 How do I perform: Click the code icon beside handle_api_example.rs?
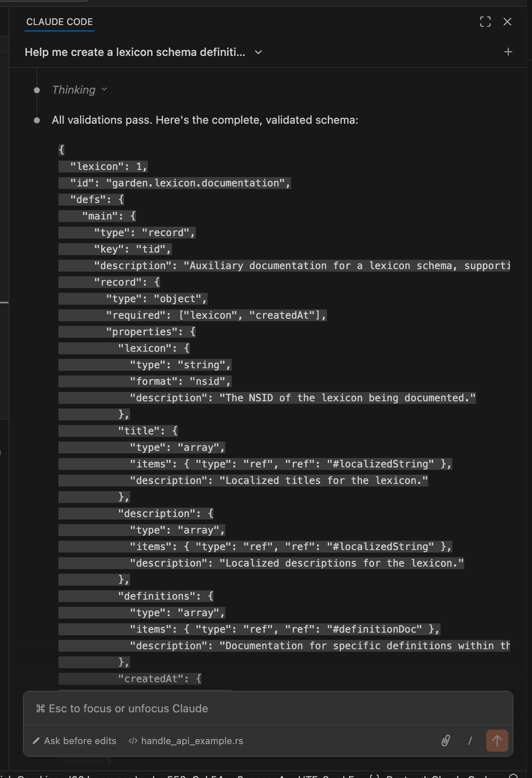133,741
